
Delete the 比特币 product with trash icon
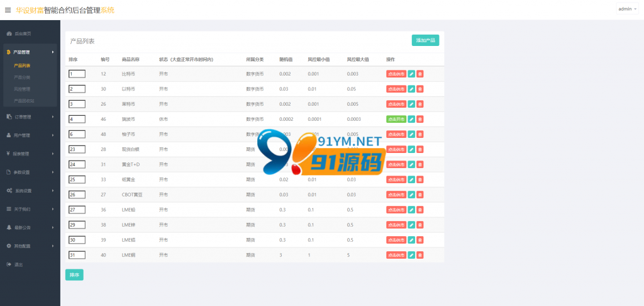(419, 74)
